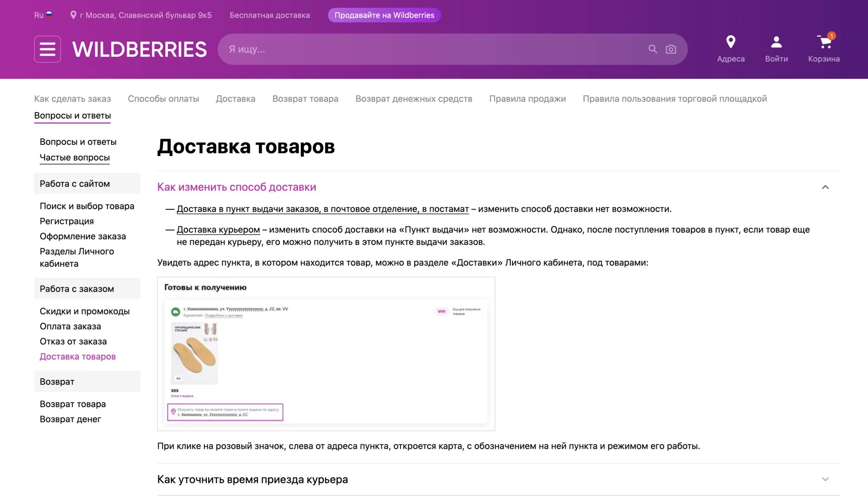
Task: Open the Способы оплаты tab
Action: [163, 99]
